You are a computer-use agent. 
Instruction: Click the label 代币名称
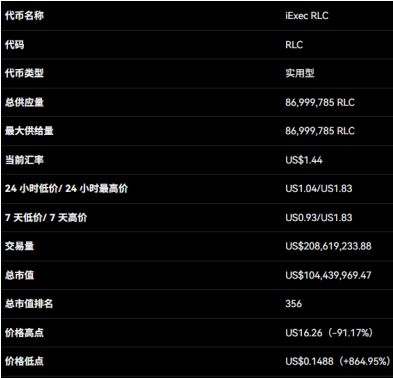click(24, 16)
